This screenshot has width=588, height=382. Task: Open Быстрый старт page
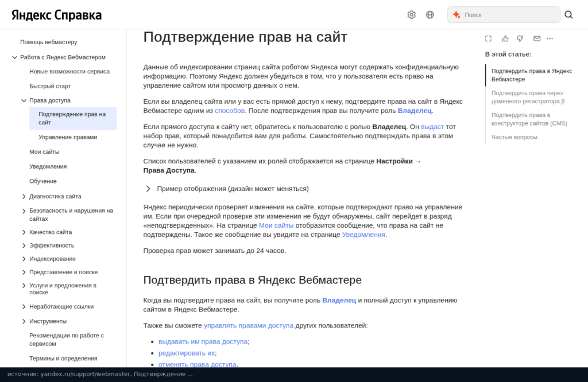click(x=50, y=86)
